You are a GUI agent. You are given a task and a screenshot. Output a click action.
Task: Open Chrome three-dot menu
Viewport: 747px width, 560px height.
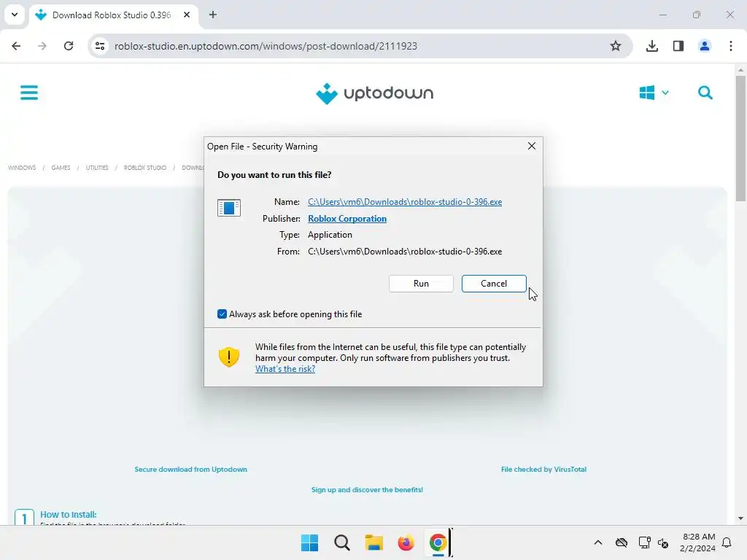point(731,46)
